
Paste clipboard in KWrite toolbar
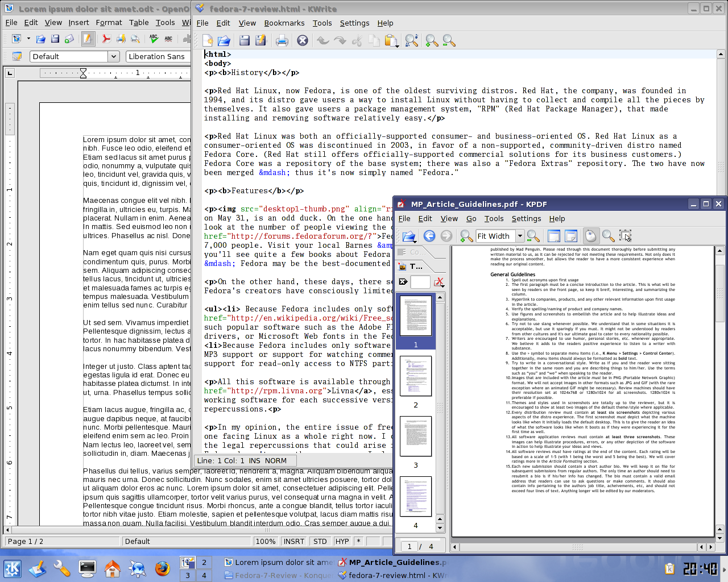tap(390, 40)
